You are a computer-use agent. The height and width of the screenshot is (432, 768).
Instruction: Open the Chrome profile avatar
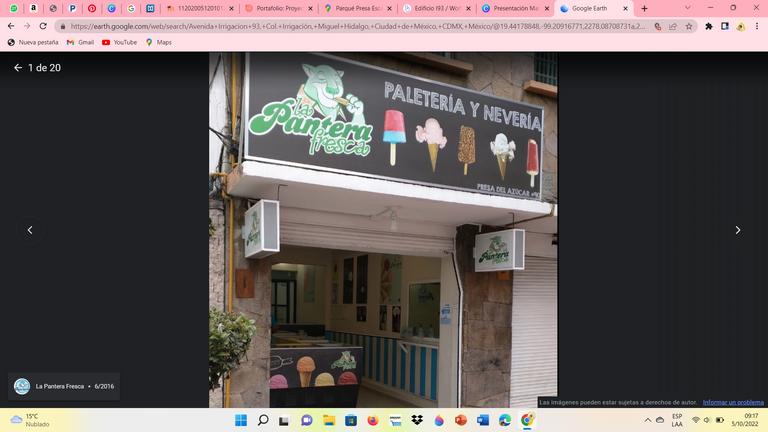741,26
